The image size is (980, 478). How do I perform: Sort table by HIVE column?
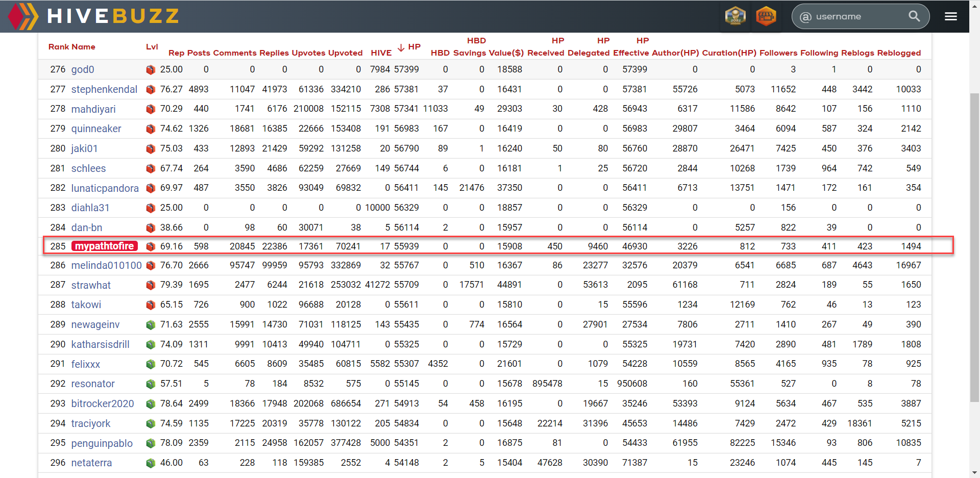381,53
